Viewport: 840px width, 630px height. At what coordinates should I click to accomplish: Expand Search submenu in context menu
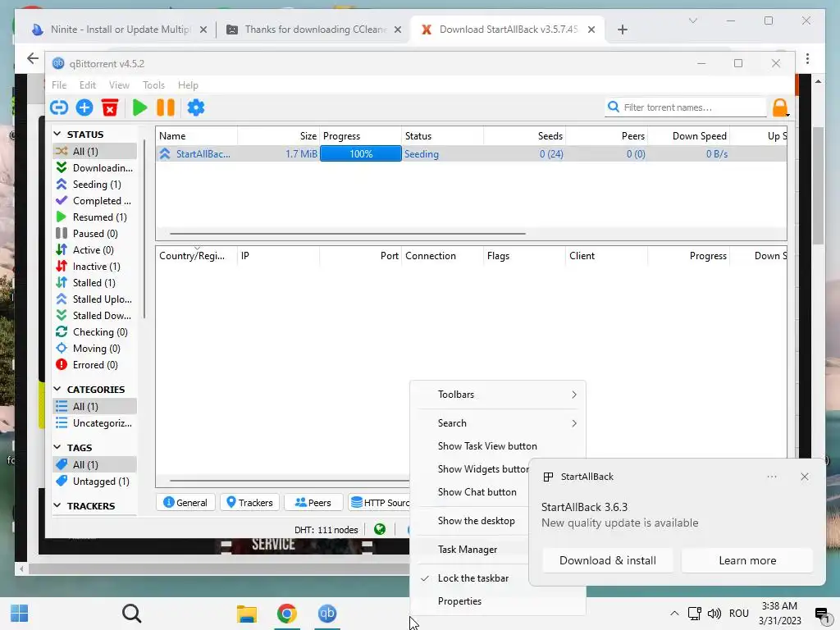(x=498, y=423)
